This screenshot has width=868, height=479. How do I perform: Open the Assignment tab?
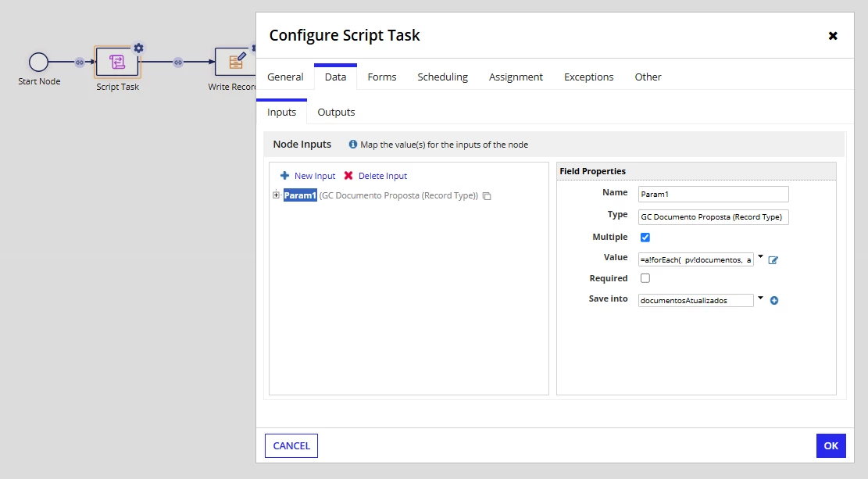click(x=516, y=77)
